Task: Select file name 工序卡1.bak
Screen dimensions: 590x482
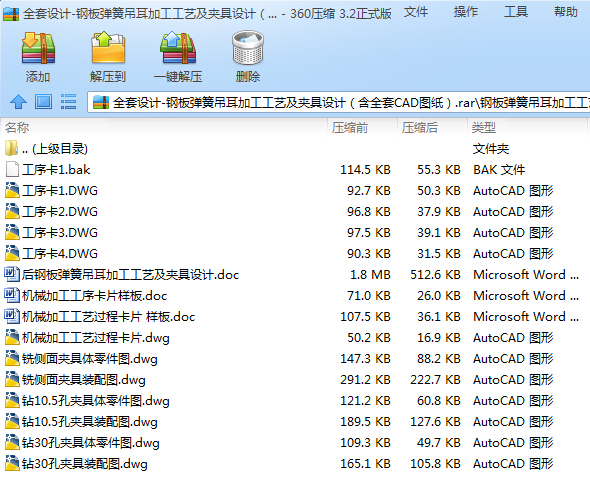Action: [56, 170]
